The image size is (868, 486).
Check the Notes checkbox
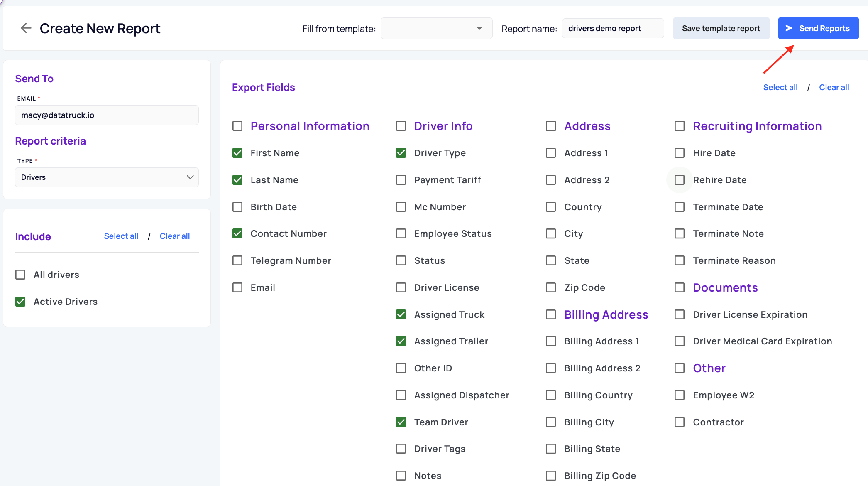pos(401,476)
